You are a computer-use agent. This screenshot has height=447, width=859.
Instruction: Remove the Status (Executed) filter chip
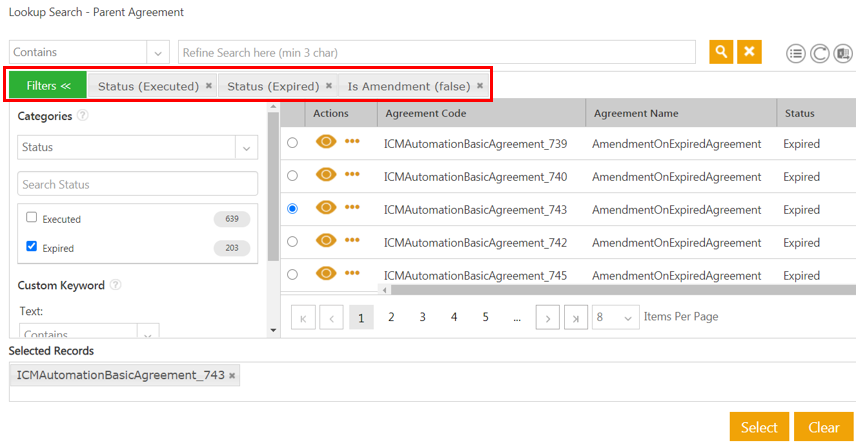[x=209, y=86]
